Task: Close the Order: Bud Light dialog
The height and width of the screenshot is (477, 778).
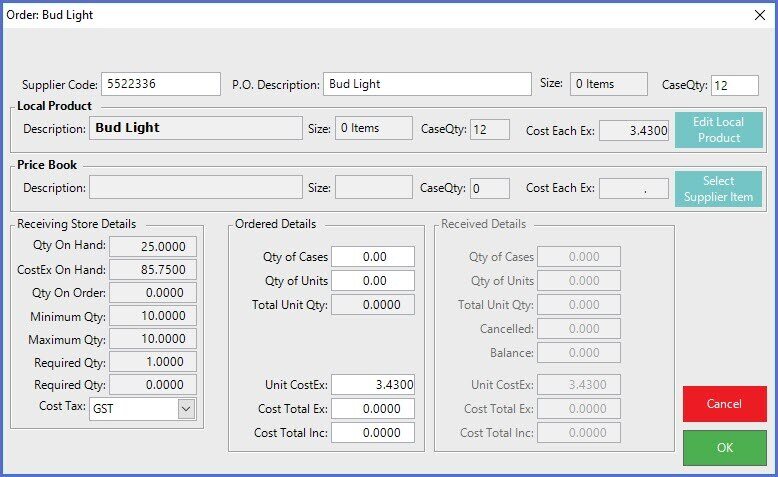Action: [760, 15]
